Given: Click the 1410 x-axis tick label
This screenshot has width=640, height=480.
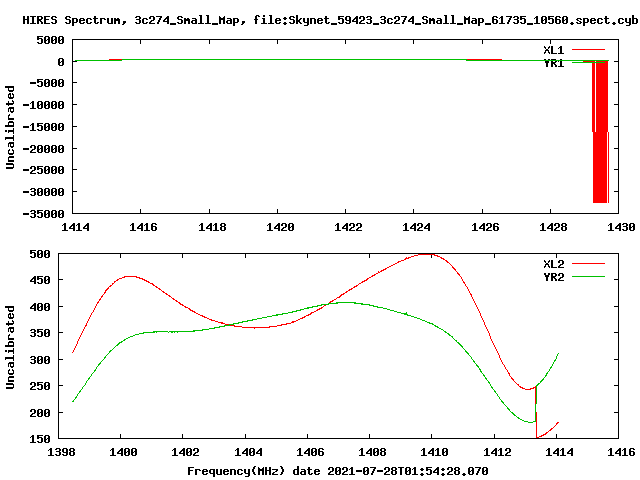Looking at the screenshot, I should pos(434,452).
